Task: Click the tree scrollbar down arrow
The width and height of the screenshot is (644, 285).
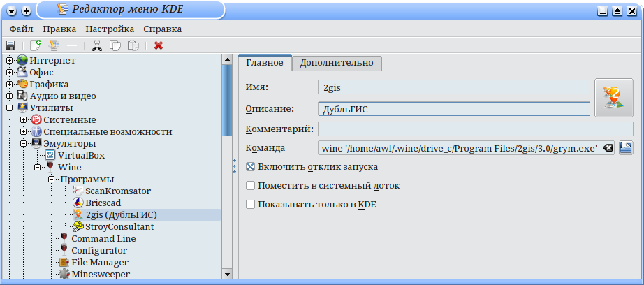Action: click(x=227, y=274)
